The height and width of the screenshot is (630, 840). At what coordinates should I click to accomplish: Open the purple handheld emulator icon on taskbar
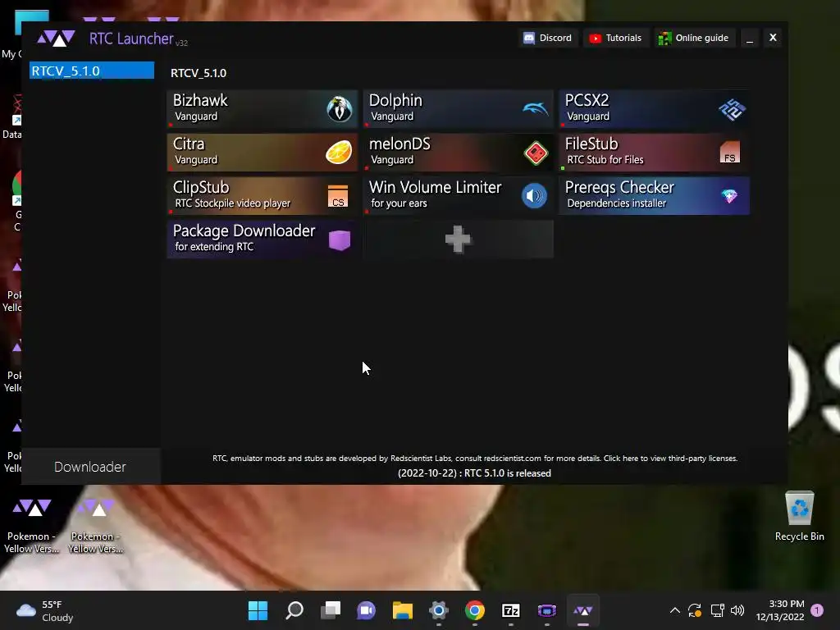click(547, 610)
